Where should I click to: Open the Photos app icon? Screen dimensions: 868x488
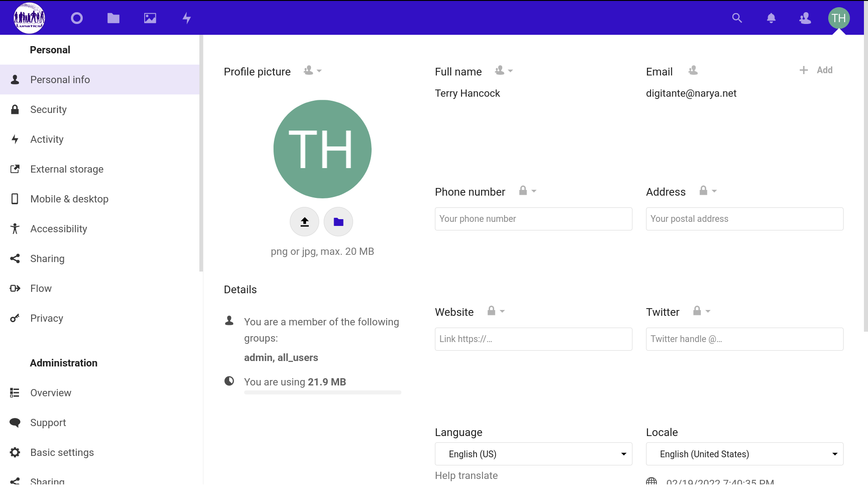click(x=150, y=18)
